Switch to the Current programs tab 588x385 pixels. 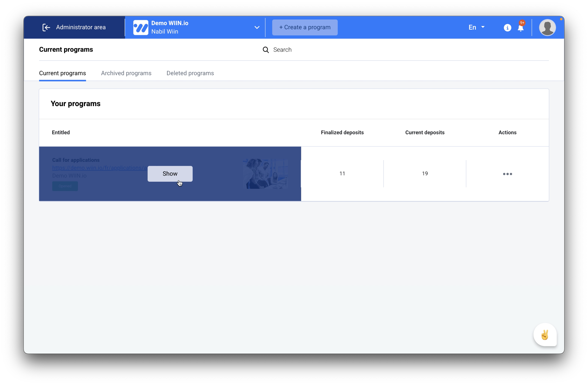tap(62, 73)
